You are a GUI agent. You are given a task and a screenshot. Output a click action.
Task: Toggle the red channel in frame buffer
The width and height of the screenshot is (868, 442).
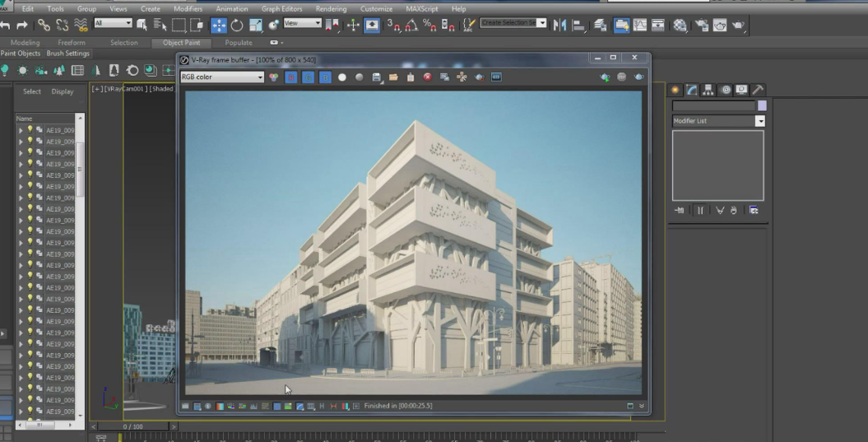290,77
